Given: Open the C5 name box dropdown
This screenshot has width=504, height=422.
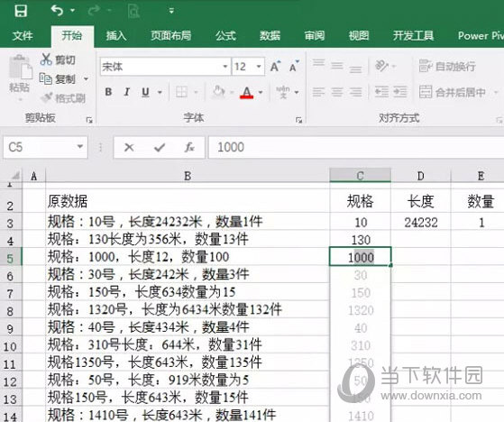Looking at the screenshot, I should tap(79, 147).
